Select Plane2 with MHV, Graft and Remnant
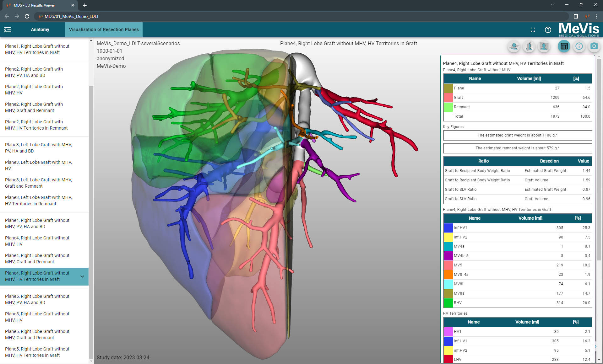This screenshot has width=603, height=364. (44, 107)
